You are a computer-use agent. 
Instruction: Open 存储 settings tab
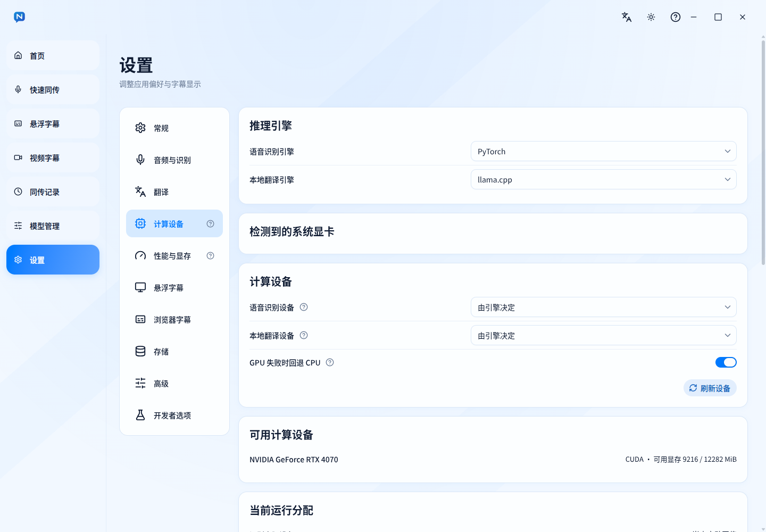coord(174,351)
